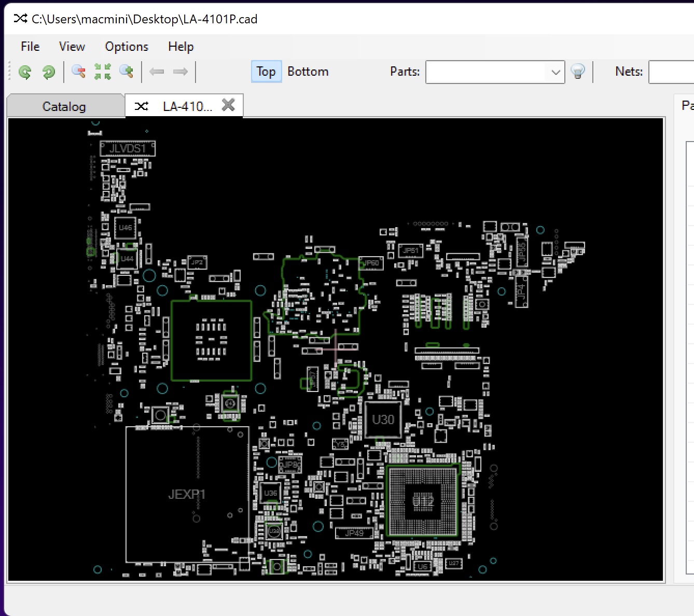
Task: Close the LA-410... board tab
Action: point(228,105)
